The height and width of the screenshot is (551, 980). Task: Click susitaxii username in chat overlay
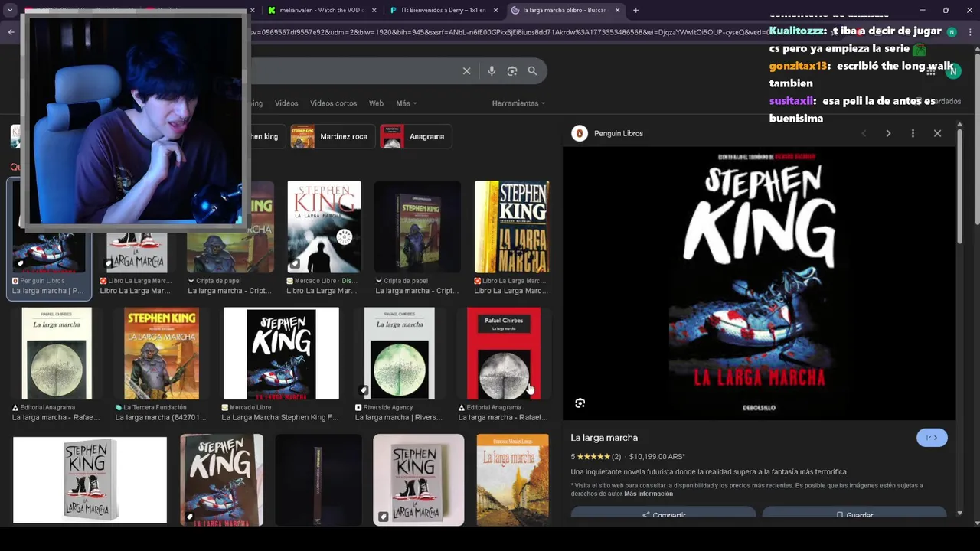(792, 101)
